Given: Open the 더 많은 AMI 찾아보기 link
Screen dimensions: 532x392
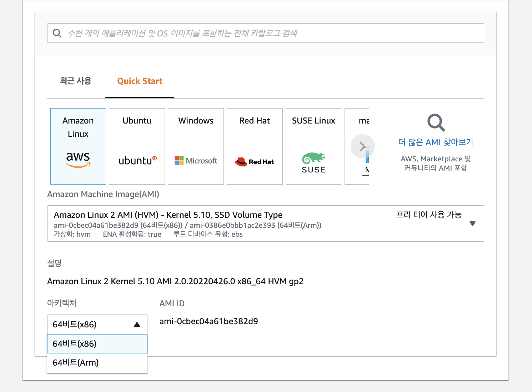Looking at the screenshot, I should tap(436, 142).
